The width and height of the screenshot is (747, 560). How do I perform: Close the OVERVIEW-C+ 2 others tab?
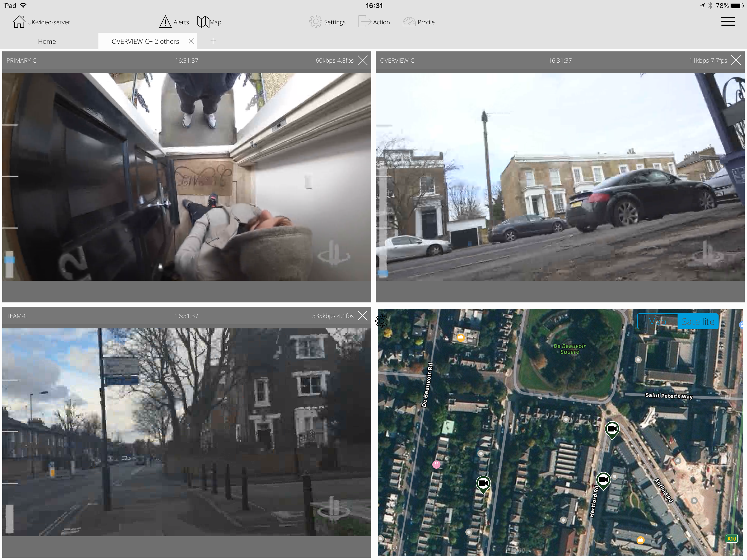191,41
